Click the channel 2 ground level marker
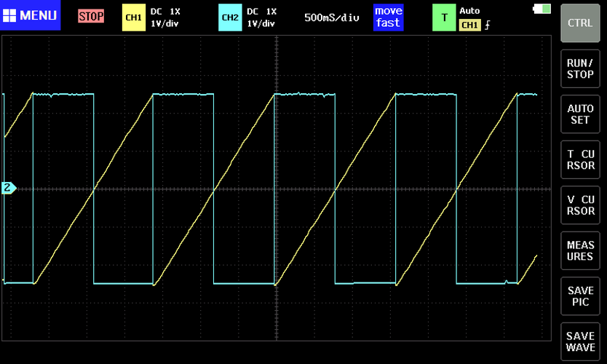 9,189
